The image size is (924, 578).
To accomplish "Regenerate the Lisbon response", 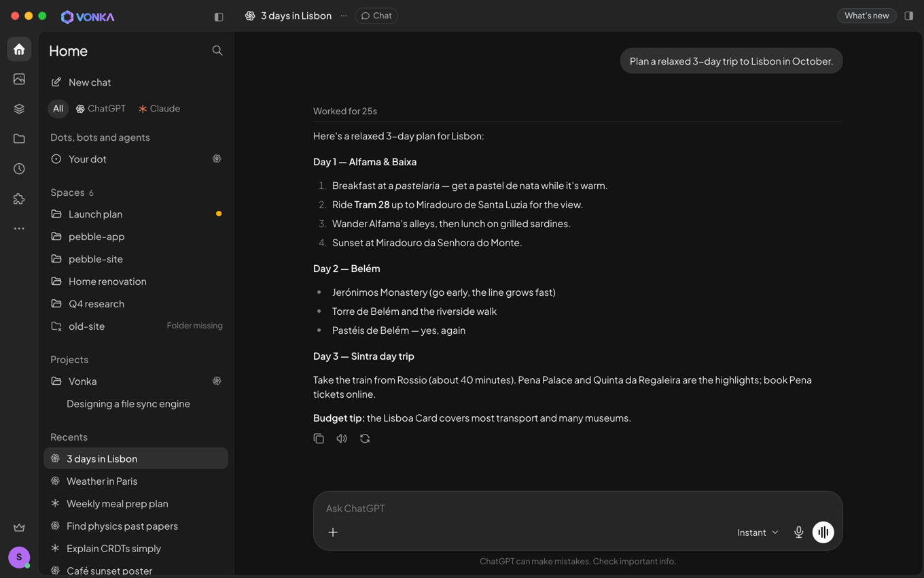I will (x=365, y=439).
